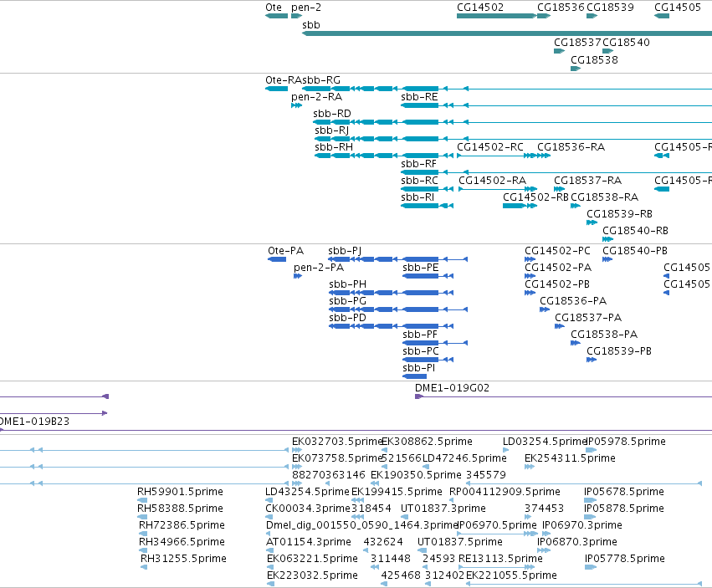Select transcript CG18539-RB
Image resolution: width=712 pixels, height=588 pixels.
pyautogui.click(x=592, y=222)
